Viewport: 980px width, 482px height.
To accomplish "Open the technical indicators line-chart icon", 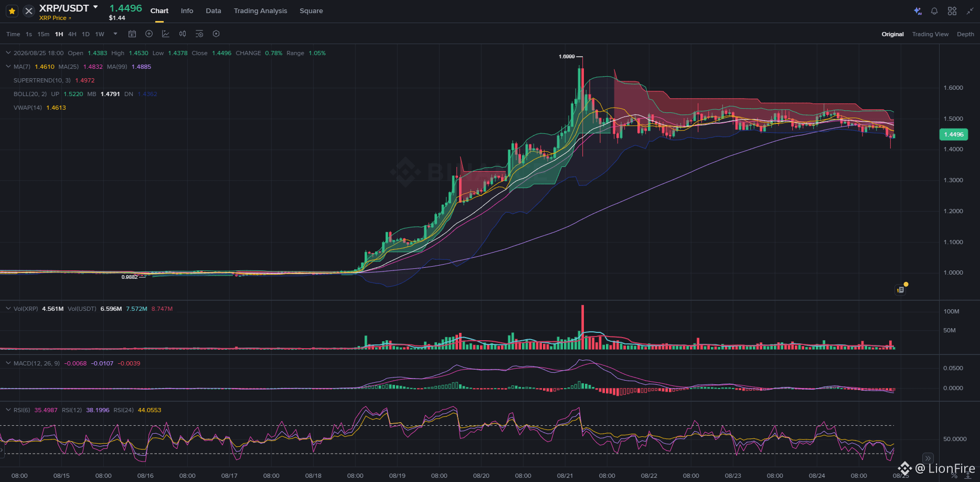I will click(x=166, y=34).
